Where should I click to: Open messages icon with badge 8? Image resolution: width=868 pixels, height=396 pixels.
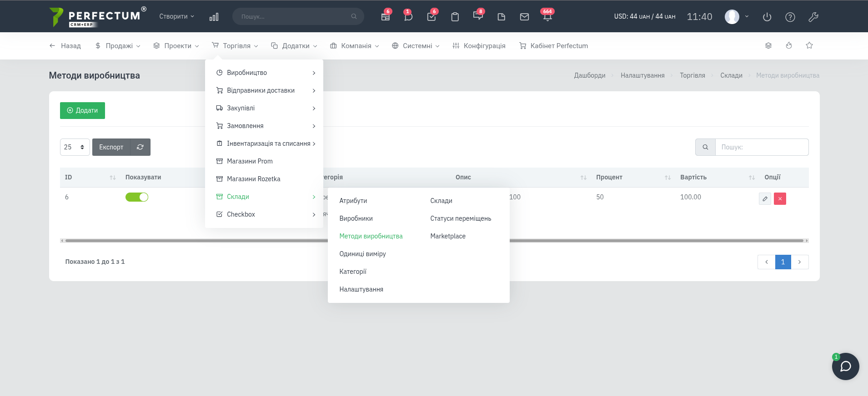(x=478, y=16)
